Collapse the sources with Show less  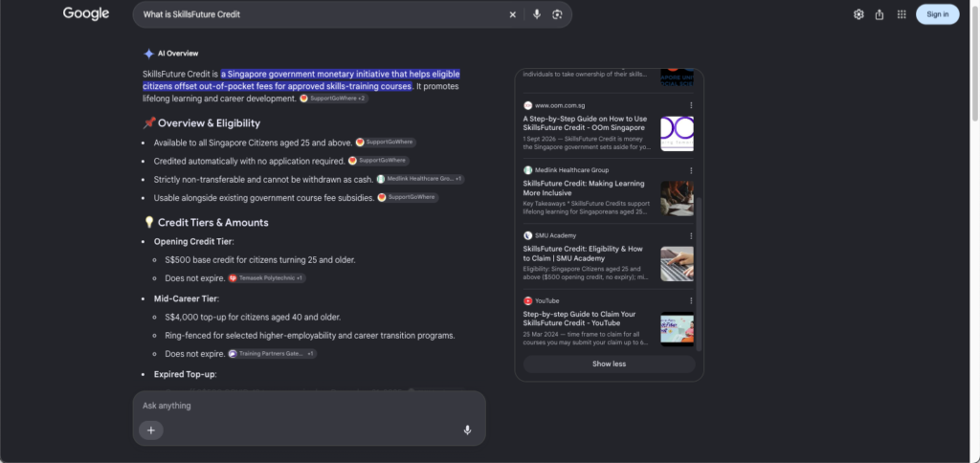[609, 364]
